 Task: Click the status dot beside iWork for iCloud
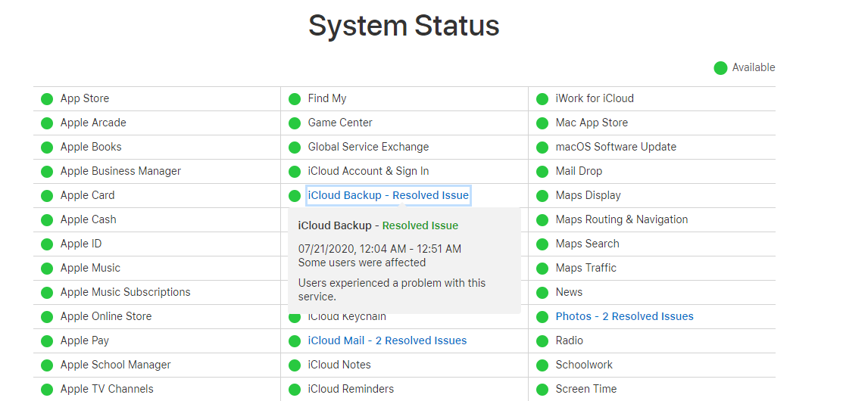(x=542, y=99)
